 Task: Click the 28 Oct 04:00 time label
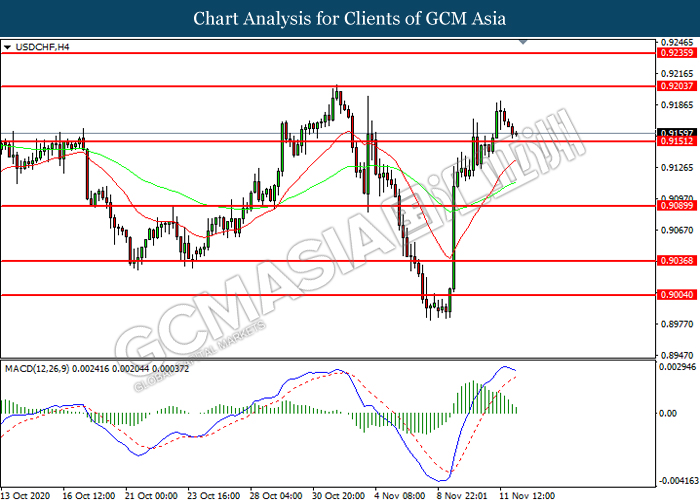[276, 495]
